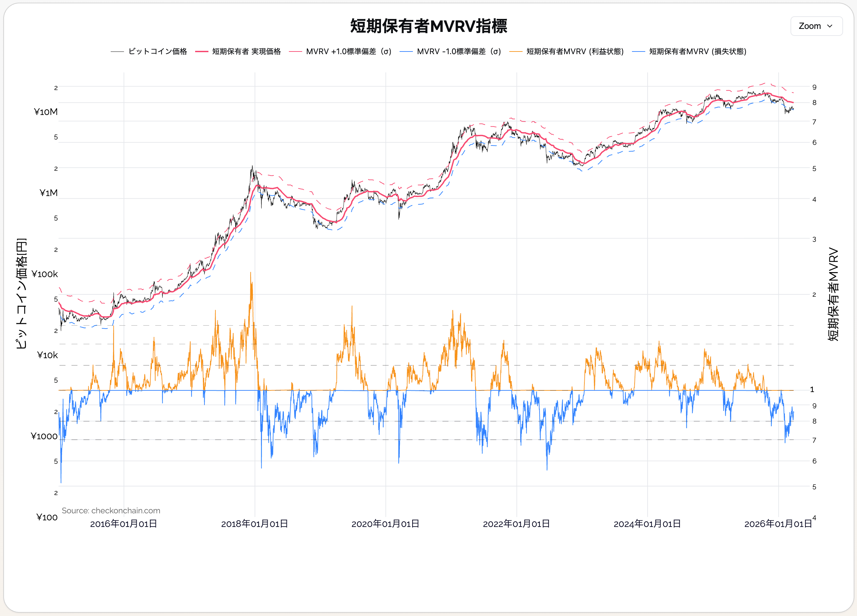Click the checkonchain.com source text
This screenshot has width=857, height=616.
(111, 511)
